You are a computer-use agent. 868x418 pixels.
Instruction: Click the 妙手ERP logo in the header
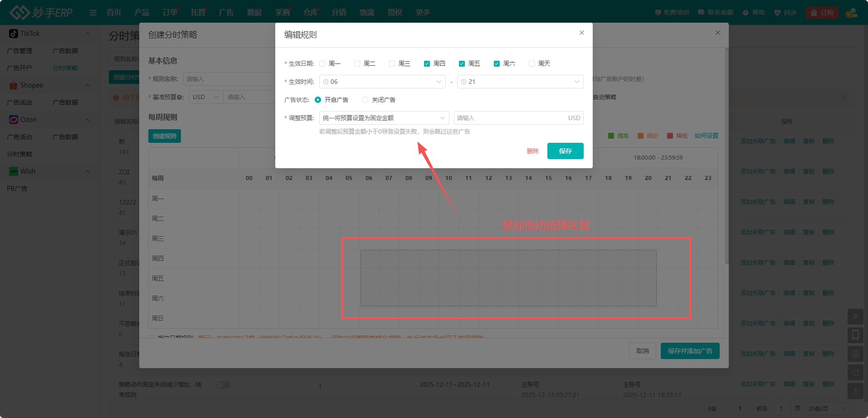(41, 12)
